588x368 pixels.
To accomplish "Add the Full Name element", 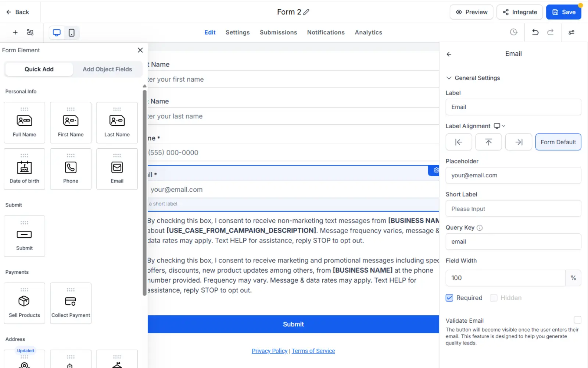I will tap(24, 123).
